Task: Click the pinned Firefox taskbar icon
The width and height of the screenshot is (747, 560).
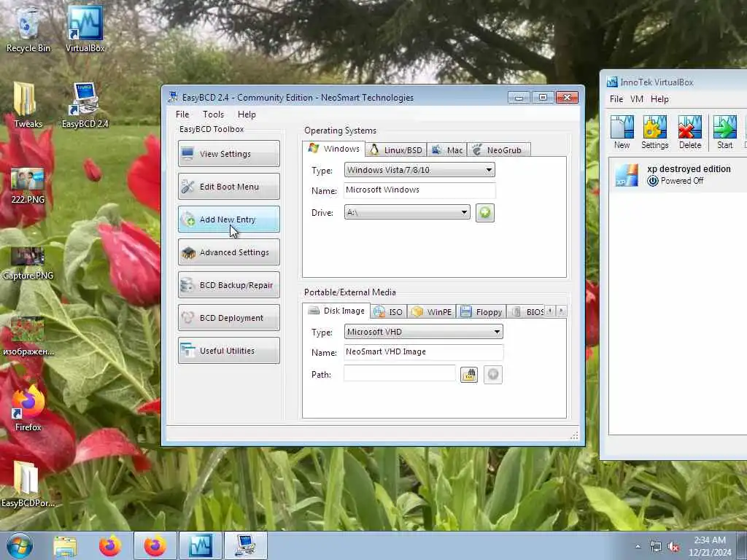Action: point(110,545)
